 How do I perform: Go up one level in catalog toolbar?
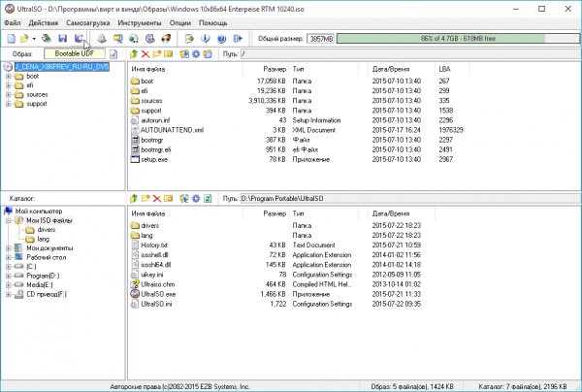tap(134, 199)
